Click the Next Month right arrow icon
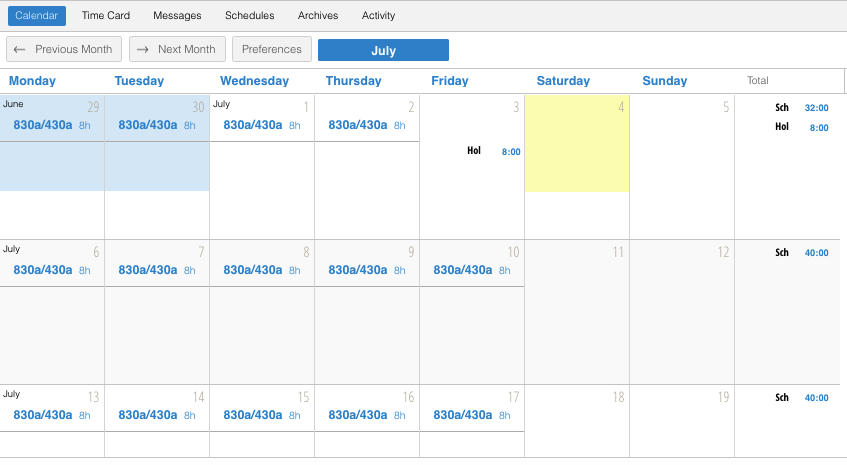 [x=143, y=49]
